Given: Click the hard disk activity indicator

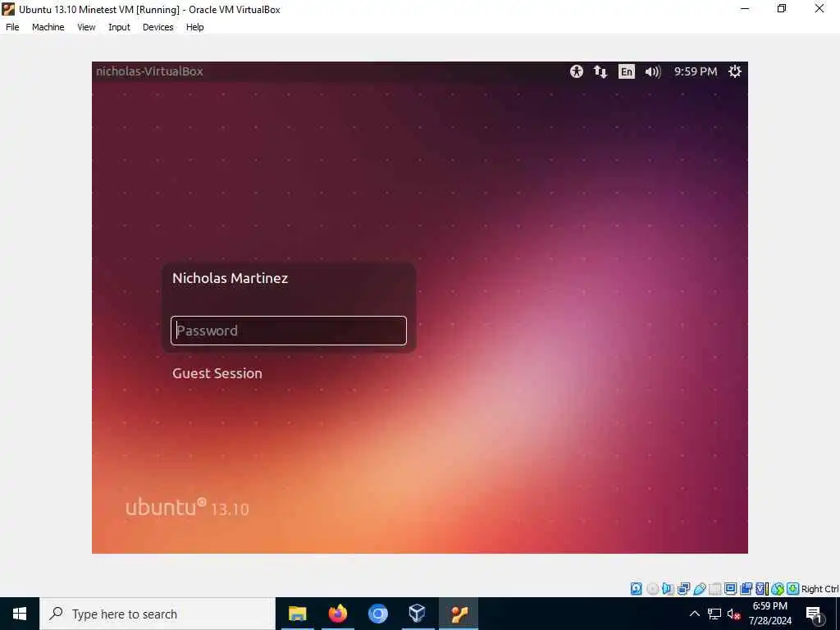Looking at the screenshot, I should (636, 589).
